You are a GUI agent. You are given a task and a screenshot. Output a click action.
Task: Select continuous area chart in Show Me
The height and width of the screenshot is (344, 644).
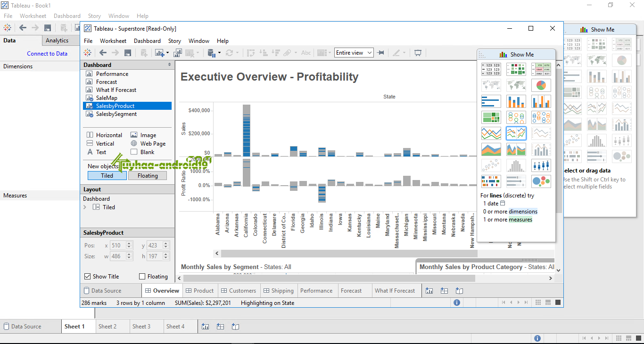point(491,149)
